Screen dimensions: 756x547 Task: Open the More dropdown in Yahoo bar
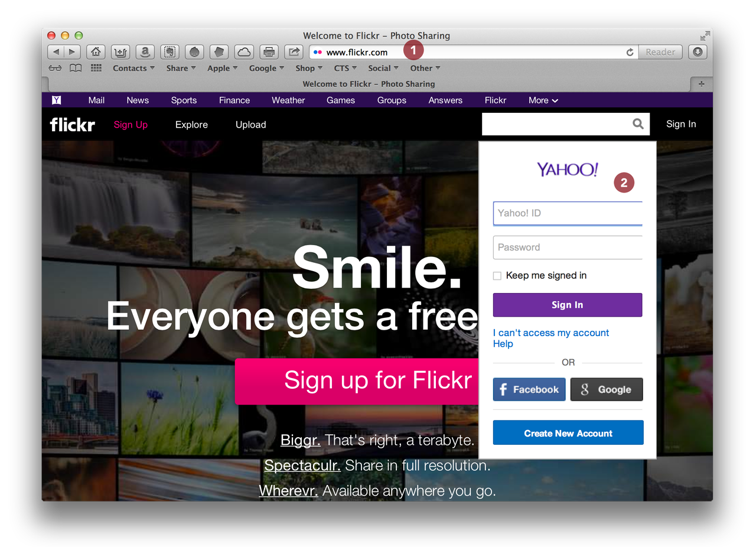pos(543,100)
